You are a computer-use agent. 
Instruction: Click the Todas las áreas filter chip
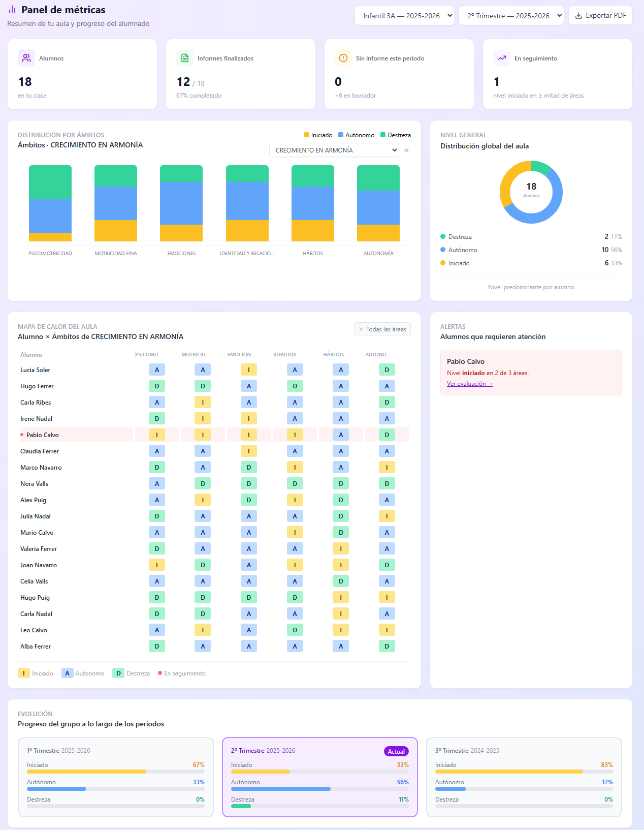(x=382, y=329)
